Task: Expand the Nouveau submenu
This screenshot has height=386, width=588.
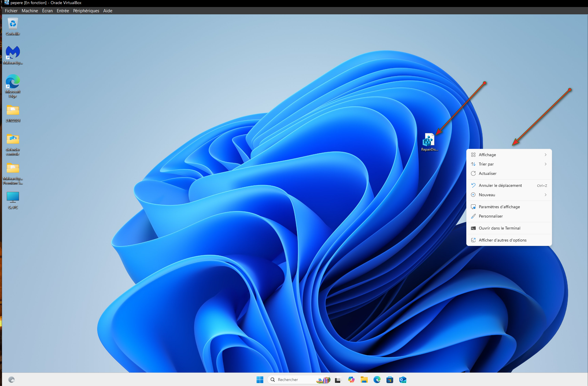Action: coord(509,195)
